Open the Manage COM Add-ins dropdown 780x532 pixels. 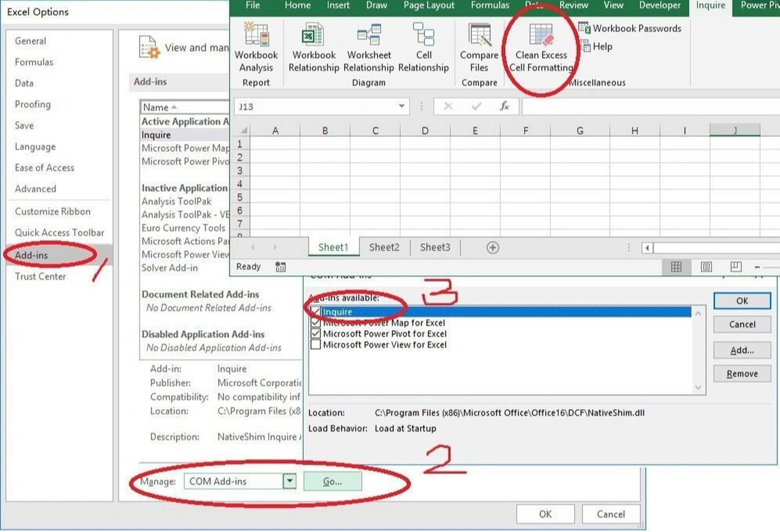coord(290,481)
